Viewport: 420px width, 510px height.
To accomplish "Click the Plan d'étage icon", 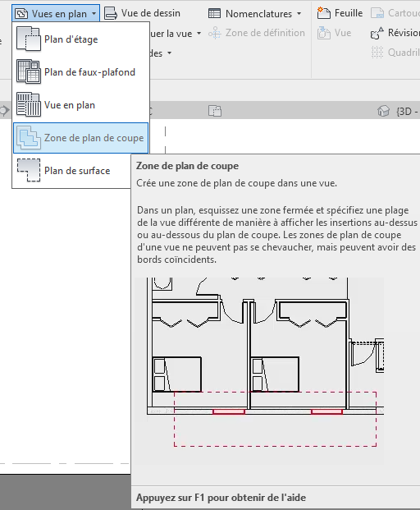I will (x=29, y=39).
